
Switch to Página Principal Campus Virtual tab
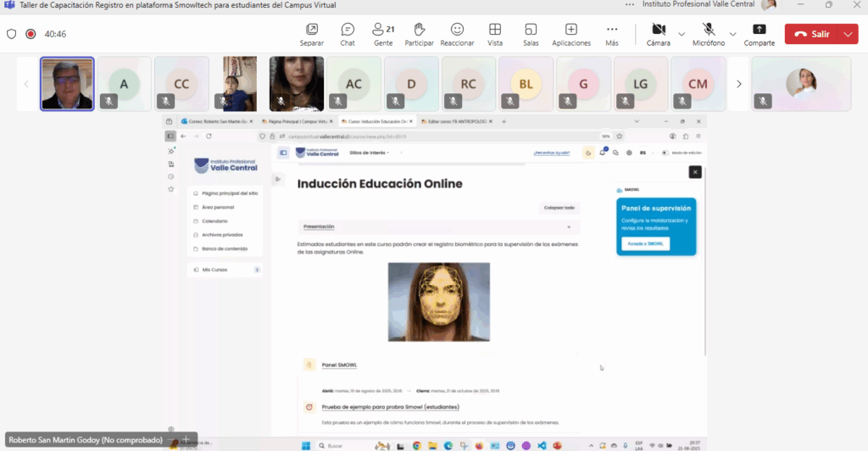coord(298,121)
